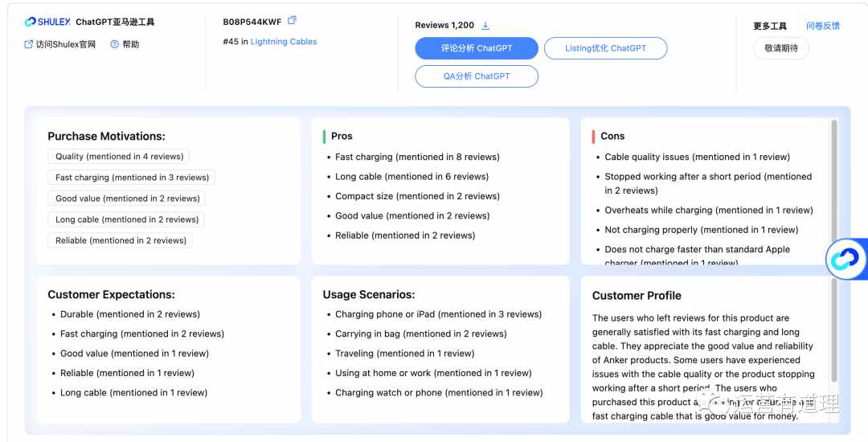
Task: Click the Shulex logo icon
Action: click(x=31, y=22)
